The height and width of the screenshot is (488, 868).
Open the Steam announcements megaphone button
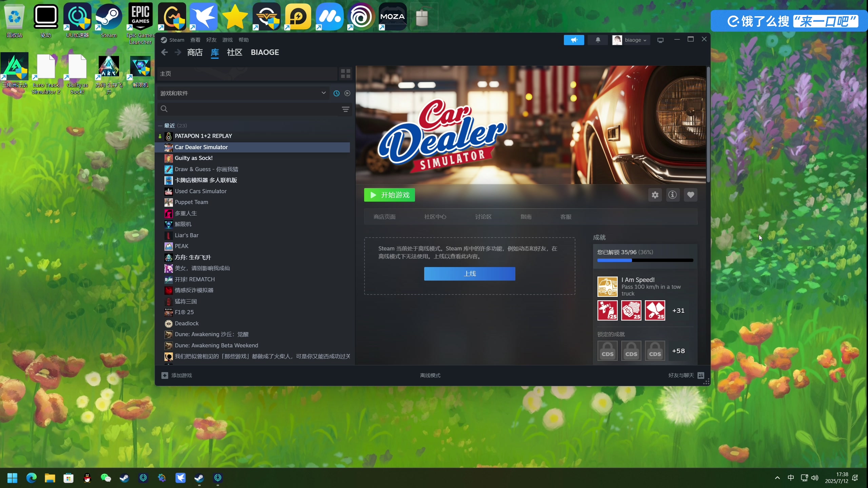(x=574, y=40)
